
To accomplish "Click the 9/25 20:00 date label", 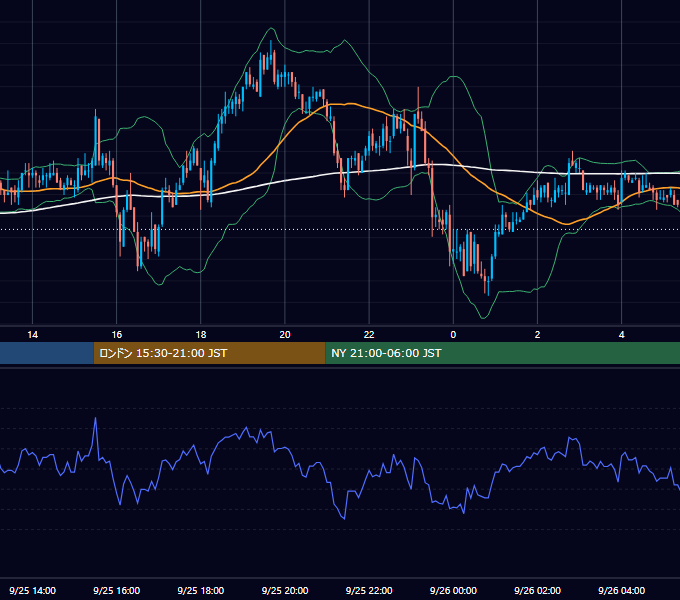I will (285, 590).
